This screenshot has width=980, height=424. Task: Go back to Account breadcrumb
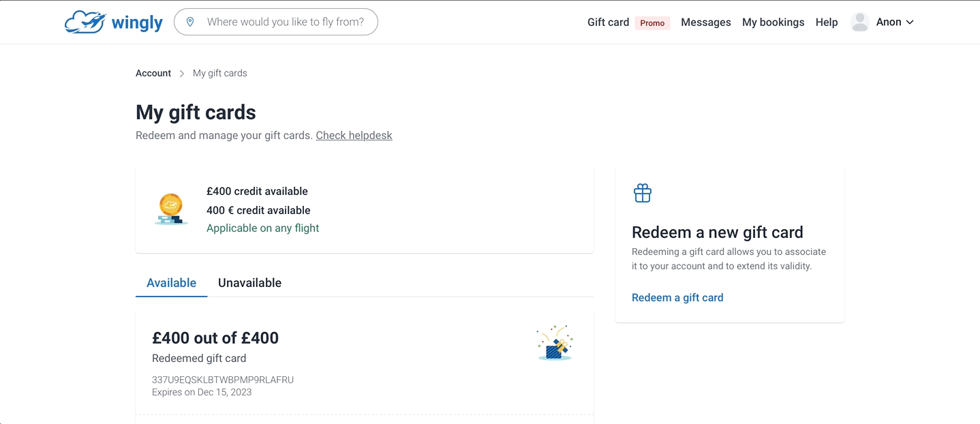coord(153,73)
